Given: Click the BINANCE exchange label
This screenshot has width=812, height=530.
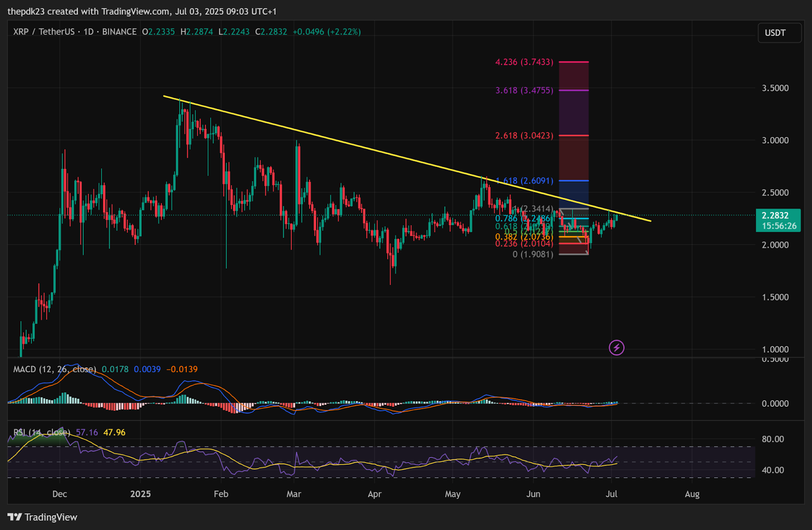Looking at the screenshot, I should pos(119,31).
